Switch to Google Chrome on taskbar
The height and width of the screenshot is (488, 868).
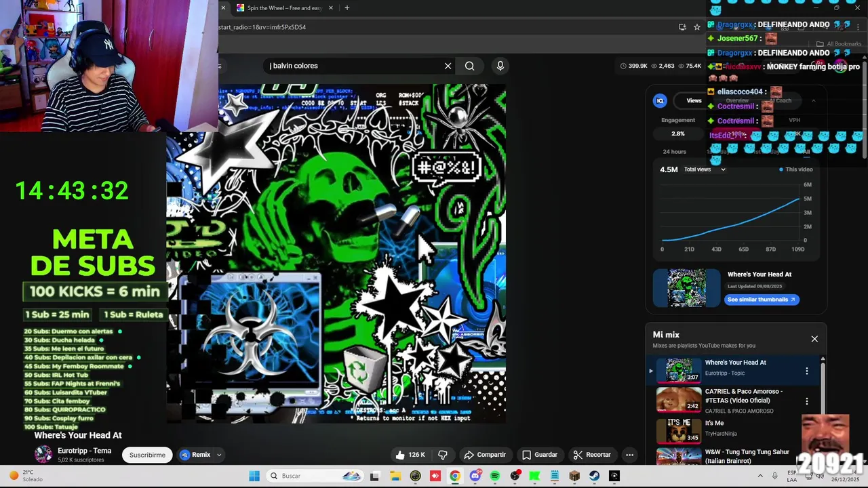[x=455, y=476]
